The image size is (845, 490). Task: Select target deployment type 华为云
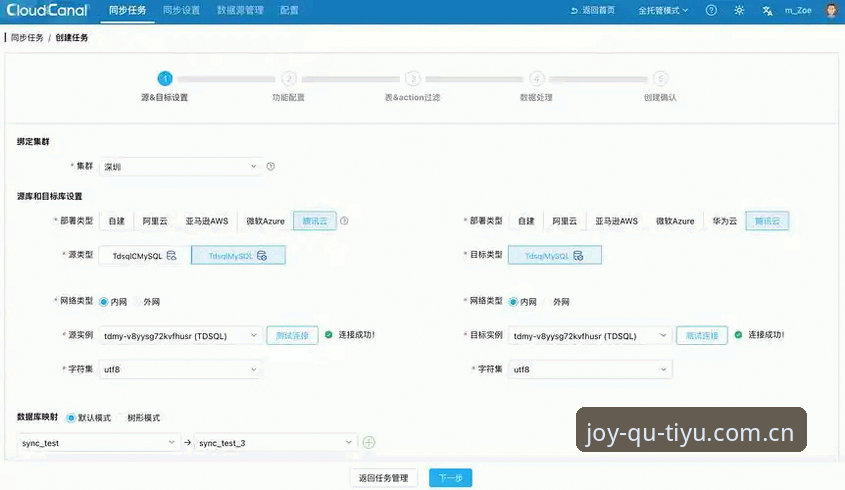click(724, 221)
